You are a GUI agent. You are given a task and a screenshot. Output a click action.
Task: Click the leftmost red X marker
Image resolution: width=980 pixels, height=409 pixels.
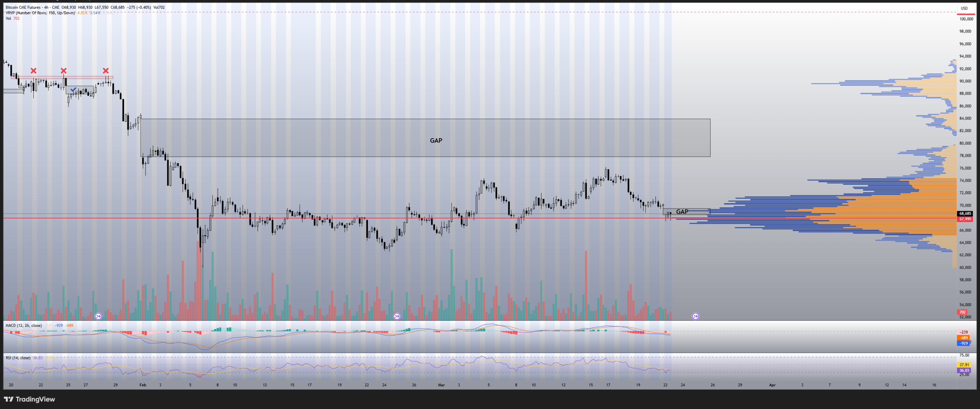point(34,71)
